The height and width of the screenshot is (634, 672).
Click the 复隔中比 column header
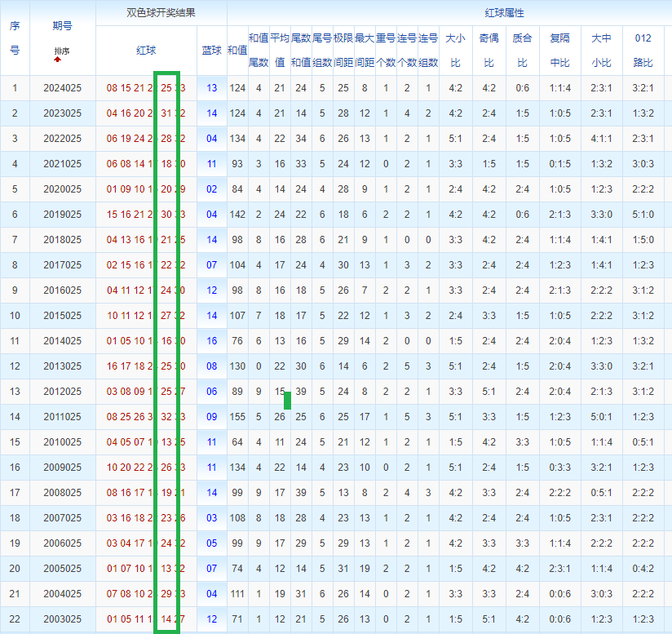point(560,51)
